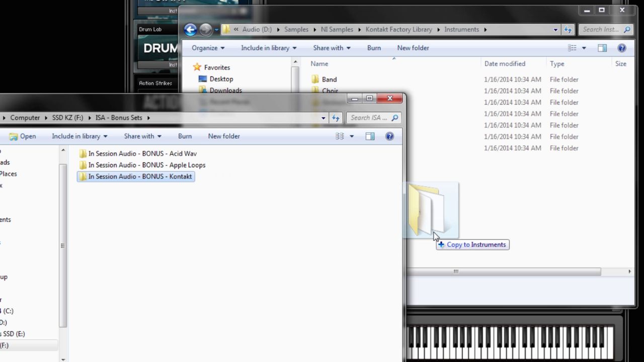Maximize the ISA - Bonus Sets window
Viewport: 644px width, 362px height.
click(x=369, y=99)
